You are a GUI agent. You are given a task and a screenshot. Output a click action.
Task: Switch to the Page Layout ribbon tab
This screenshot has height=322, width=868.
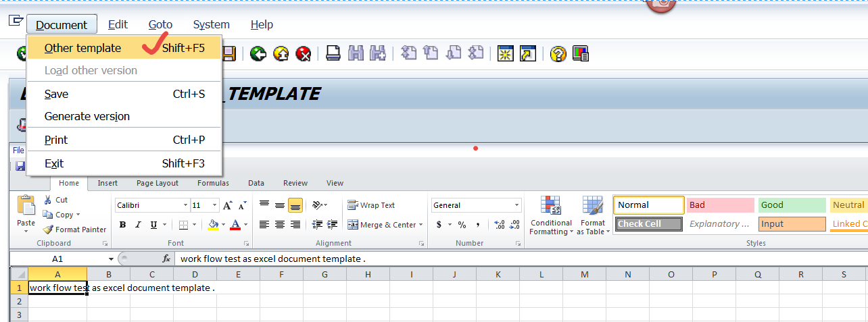click(x=158, y=183)
